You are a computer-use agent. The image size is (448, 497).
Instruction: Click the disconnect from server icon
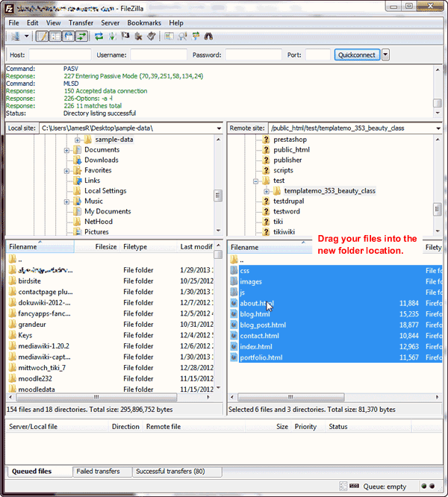pyautogui.click(x=138, y=36)
